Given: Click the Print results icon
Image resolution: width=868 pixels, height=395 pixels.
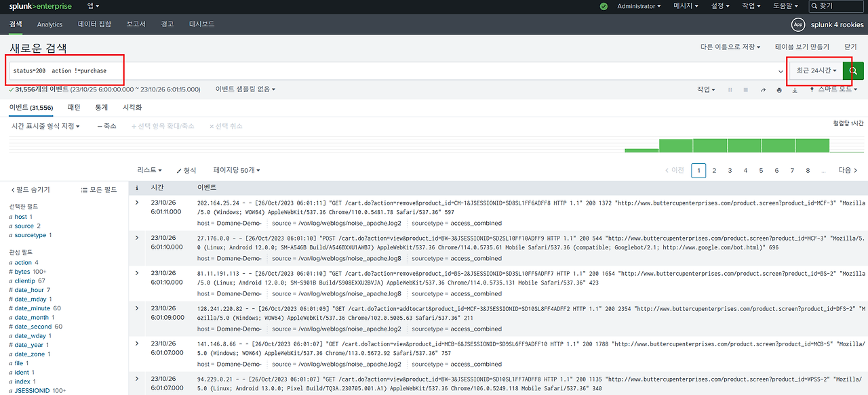Looking at the screenshot, I should 778,89.
